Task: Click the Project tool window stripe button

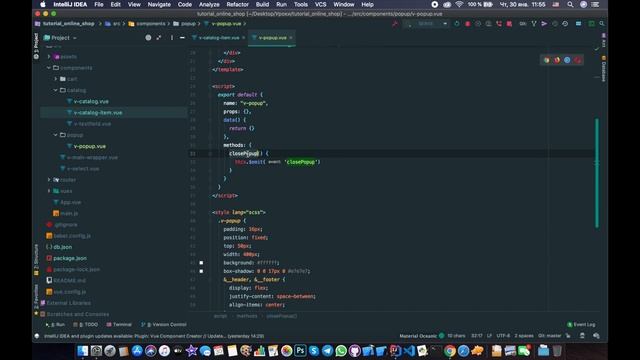Action: coord(36,45)
